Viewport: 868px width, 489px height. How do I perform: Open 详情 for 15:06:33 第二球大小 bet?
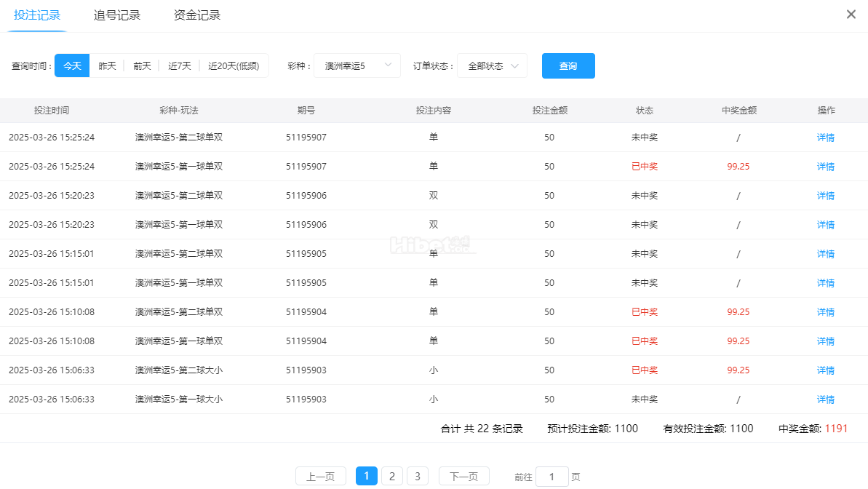825,370
